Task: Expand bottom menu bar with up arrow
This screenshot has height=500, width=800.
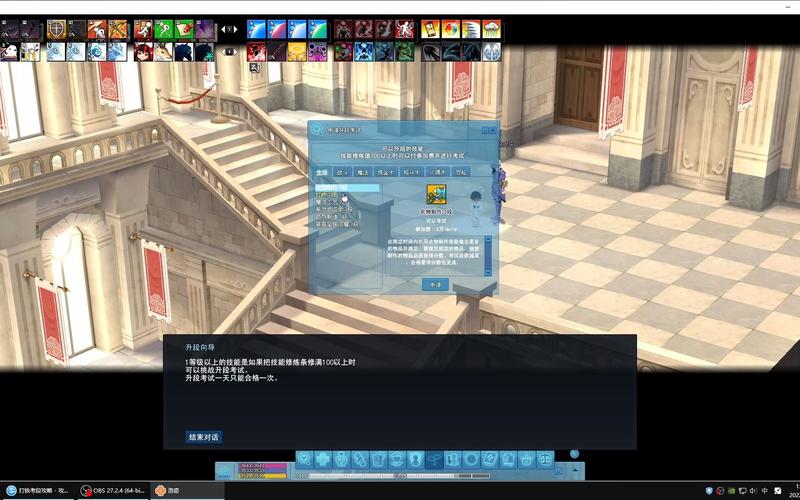Action: [576, 470]
